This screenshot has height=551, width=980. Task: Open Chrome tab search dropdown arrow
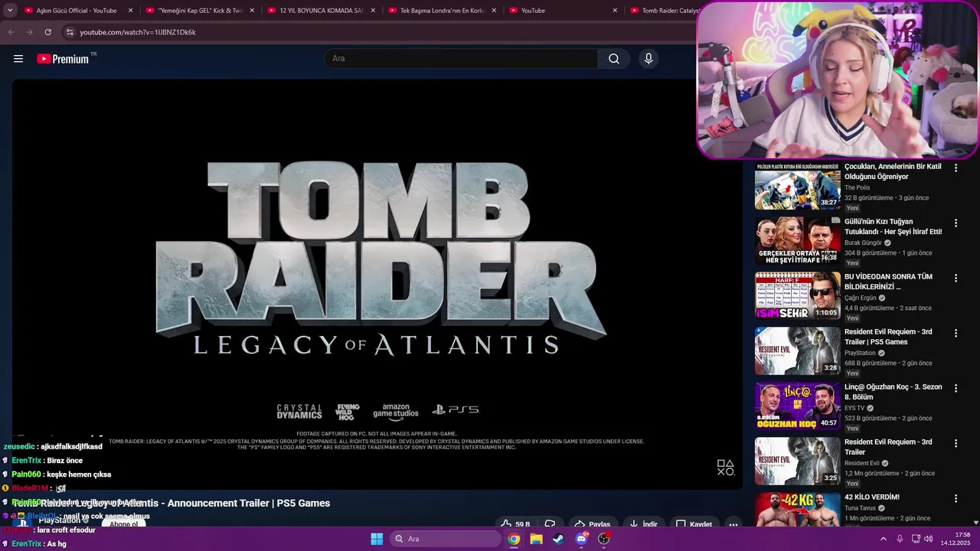[10, 11]
